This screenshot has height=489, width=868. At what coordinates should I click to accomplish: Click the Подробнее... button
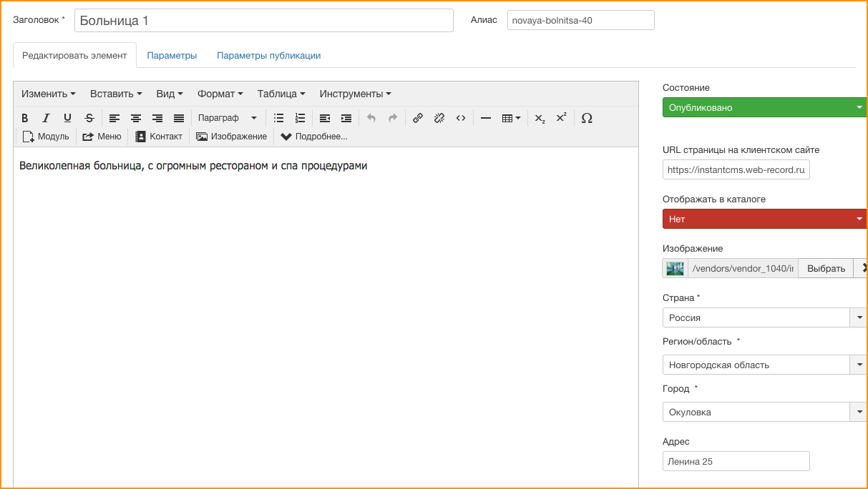point(314,137)
